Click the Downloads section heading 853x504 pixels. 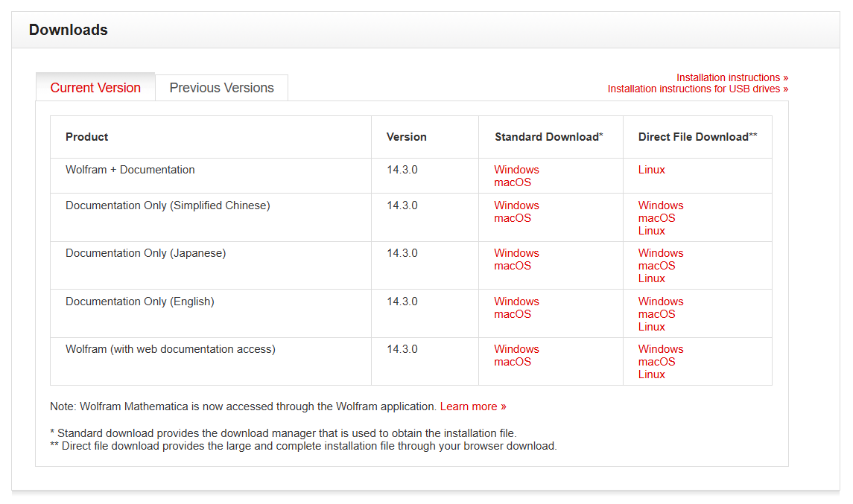(68, 30)
